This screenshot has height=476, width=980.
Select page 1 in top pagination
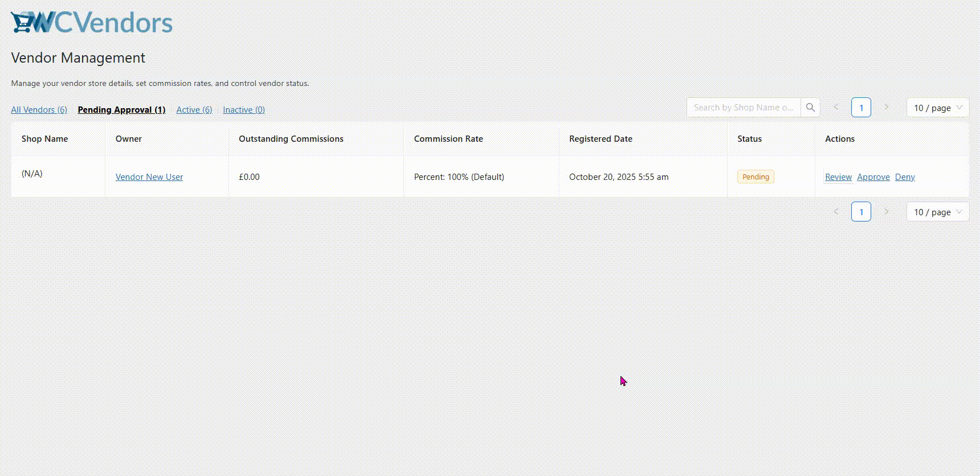click(861, 108)
